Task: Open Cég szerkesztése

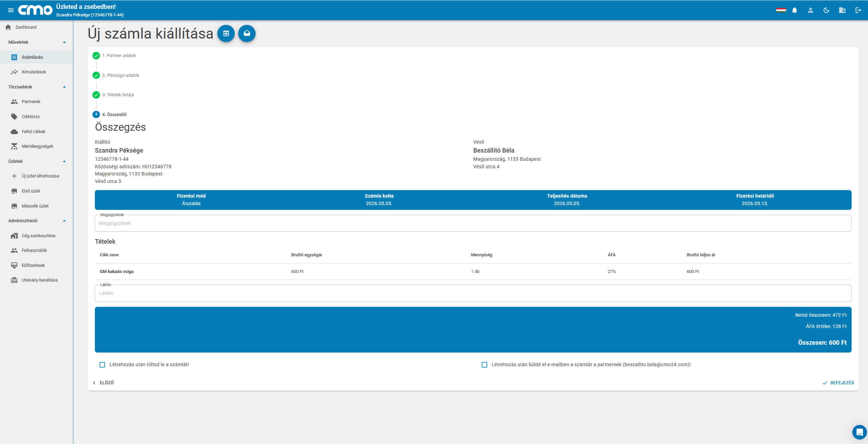Action: point(37,236)
